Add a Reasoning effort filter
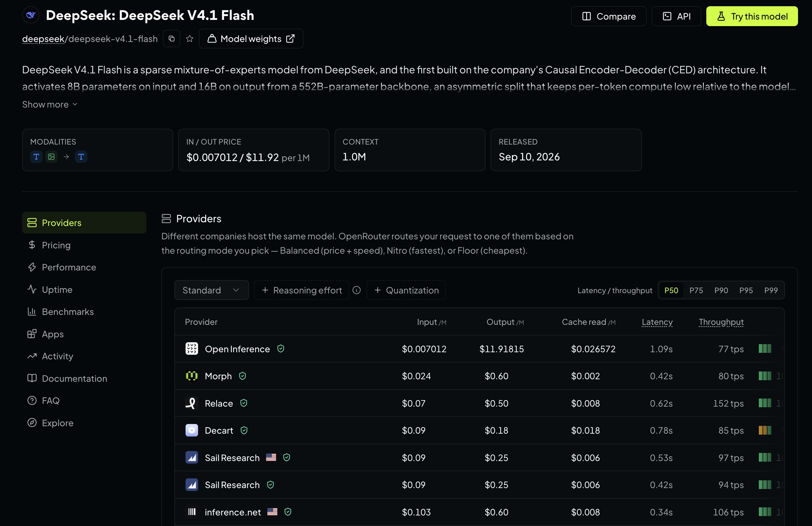812x526 pixels. (302, 290)
